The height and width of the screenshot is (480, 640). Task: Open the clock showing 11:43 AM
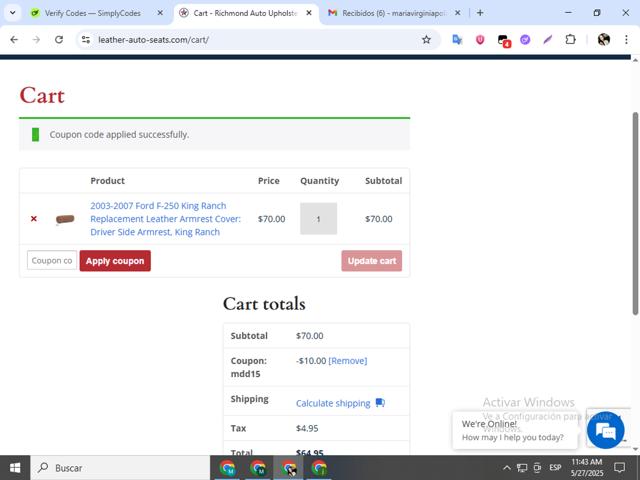pyautogui.click(x=587, y=468)
